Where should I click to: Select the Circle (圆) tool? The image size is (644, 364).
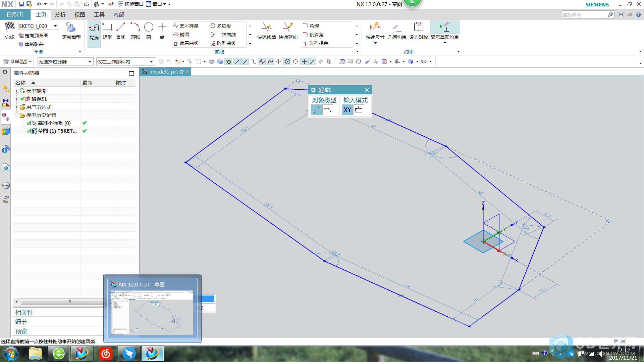(149, 31)
